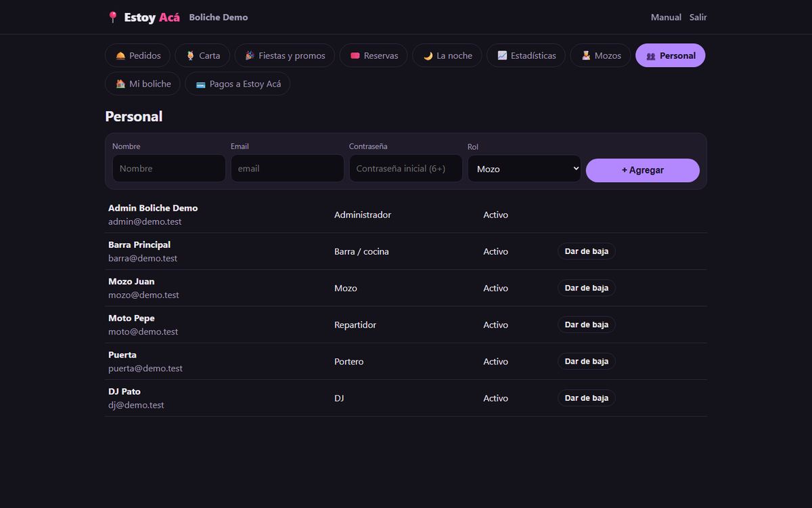The width and height of the screenshot is (812, 508).
Task: Dar de baja Mozo Juan
Action: click(x=587, y=288)
